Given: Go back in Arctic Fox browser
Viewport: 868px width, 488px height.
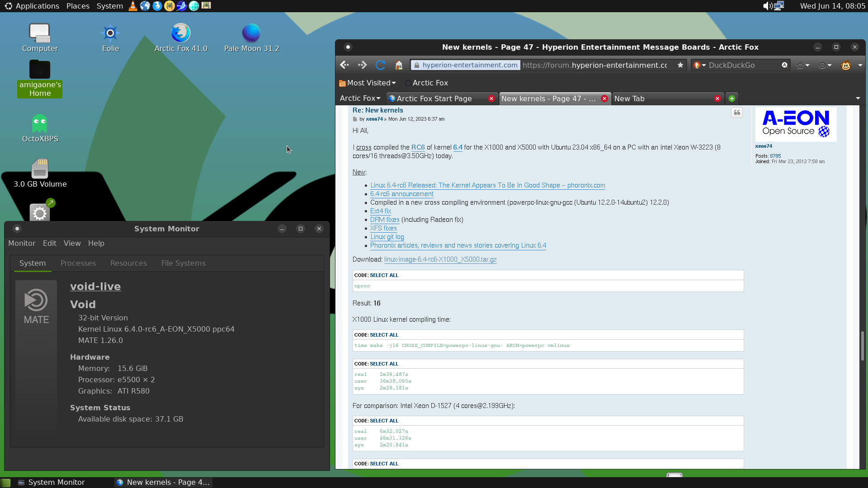Looking at the screenshot, I should point(344,65).
